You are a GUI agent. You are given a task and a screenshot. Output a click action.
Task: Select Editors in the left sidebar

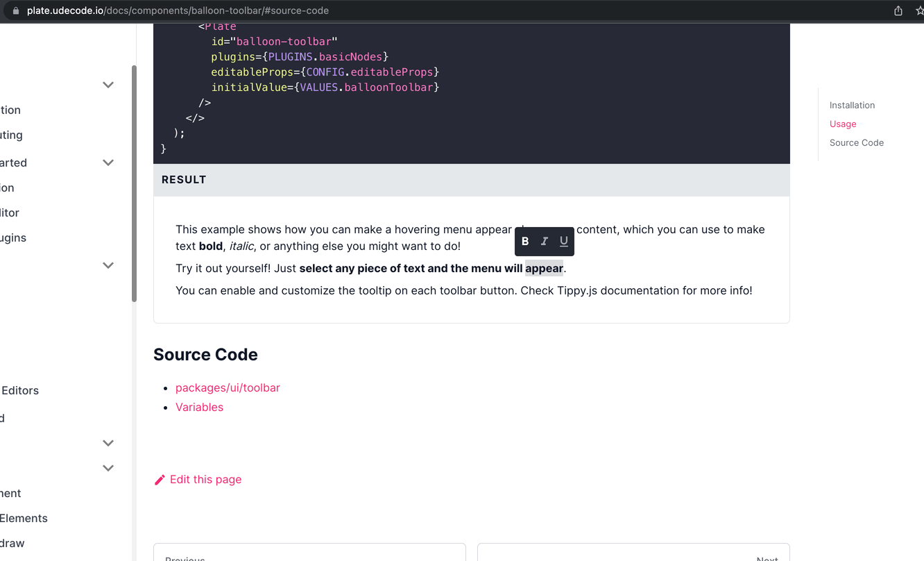20,390
